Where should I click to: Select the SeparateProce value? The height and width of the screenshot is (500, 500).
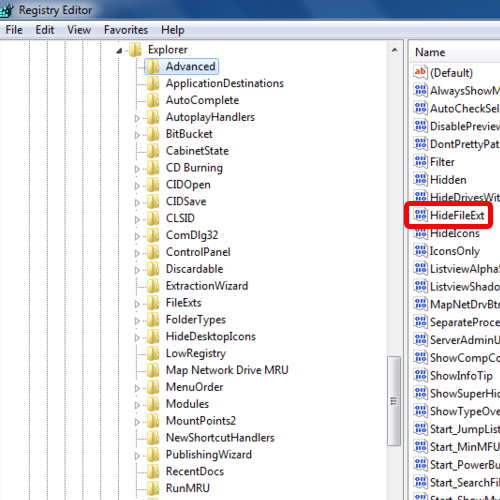tap(465, 322)
